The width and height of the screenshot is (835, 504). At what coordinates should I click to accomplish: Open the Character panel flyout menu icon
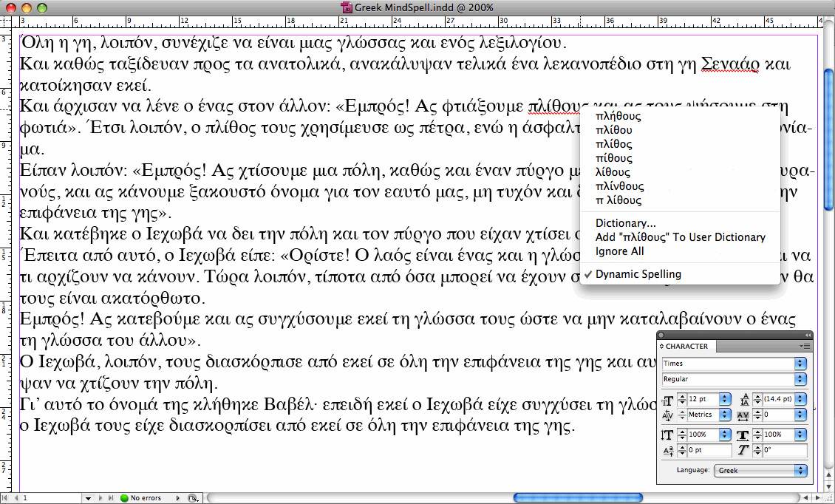click(804, 347)
